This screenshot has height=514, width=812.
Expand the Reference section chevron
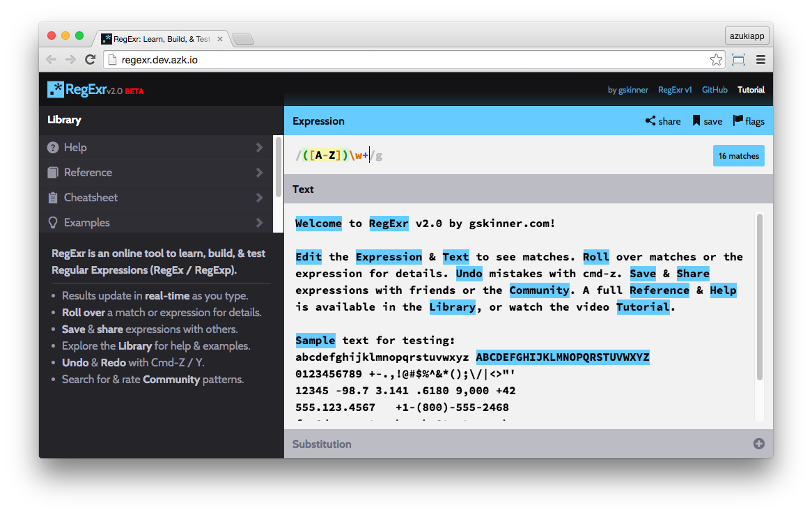click(260, 173)
